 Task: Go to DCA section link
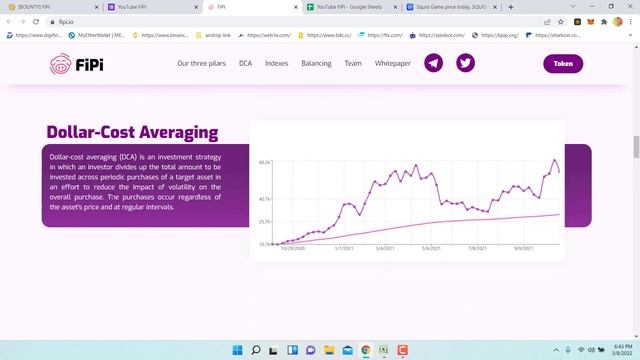tap(245, 63)
